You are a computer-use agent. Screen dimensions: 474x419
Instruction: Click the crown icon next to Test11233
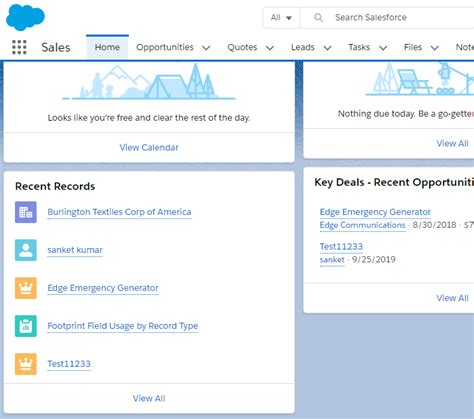pos(26,364)
